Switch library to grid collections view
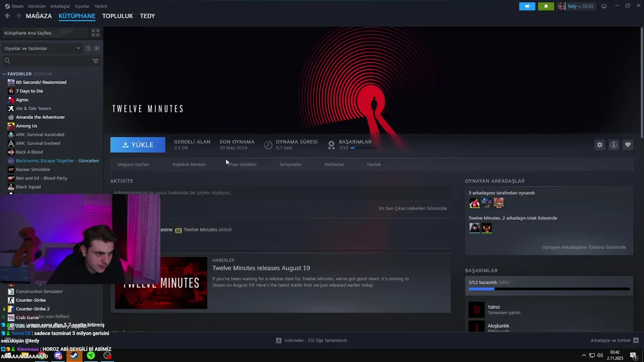 tap(95, 33)
